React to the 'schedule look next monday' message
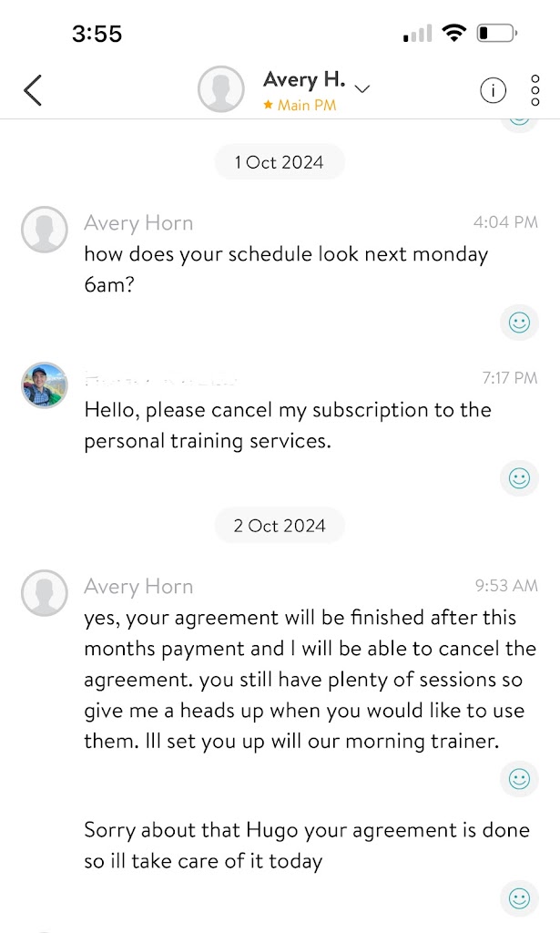This screenshot has width=560, height=933. point(519,323)
